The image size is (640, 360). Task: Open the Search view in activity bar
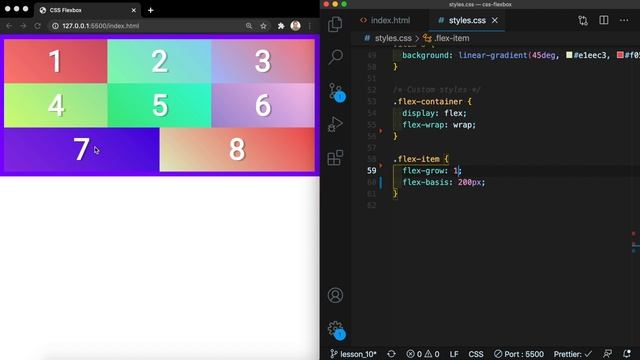coord(336,57)
